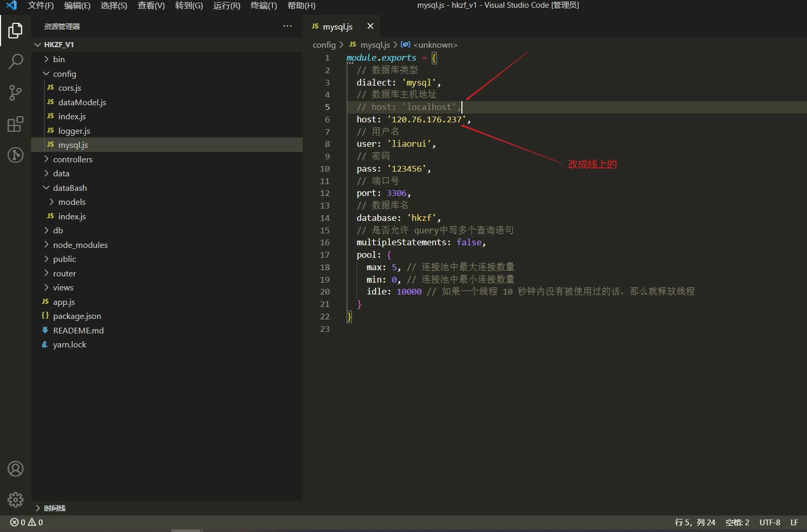Click the idle value 10000
The image size is (807, 532).
click(409, 292)
